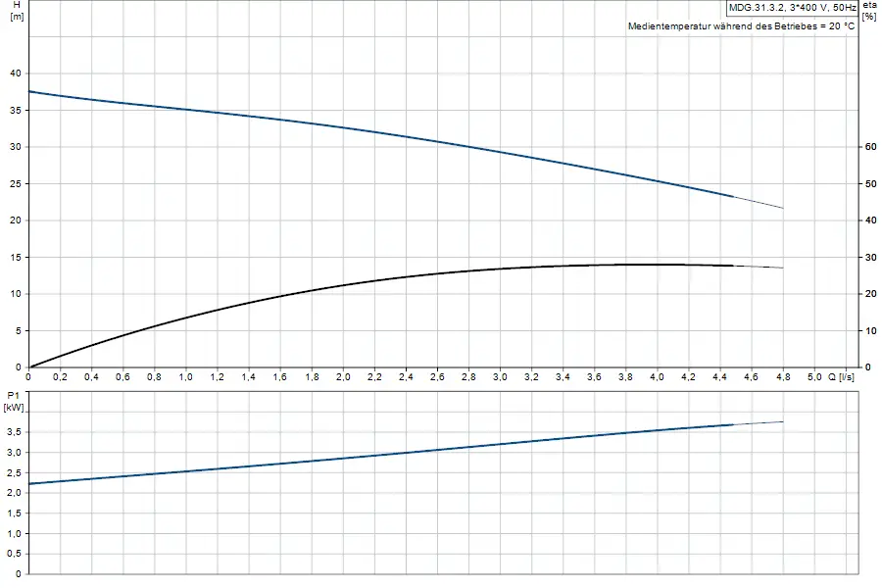This screenshot has width=882, height=588.
Task: Click the 1,5 value on the P1 axis
Action: click(x=15, y=514)
